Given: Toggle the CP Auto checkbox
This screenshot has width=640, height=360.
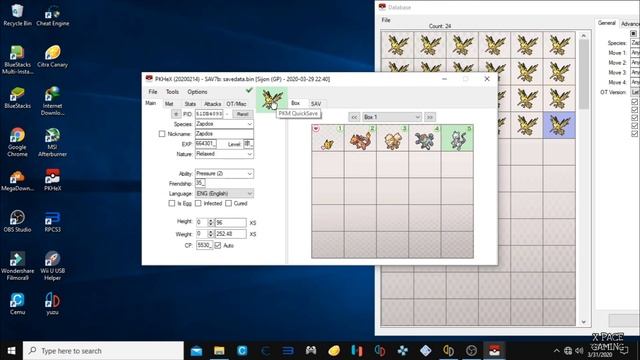Looking at the screenshot, I should [218, 245].
